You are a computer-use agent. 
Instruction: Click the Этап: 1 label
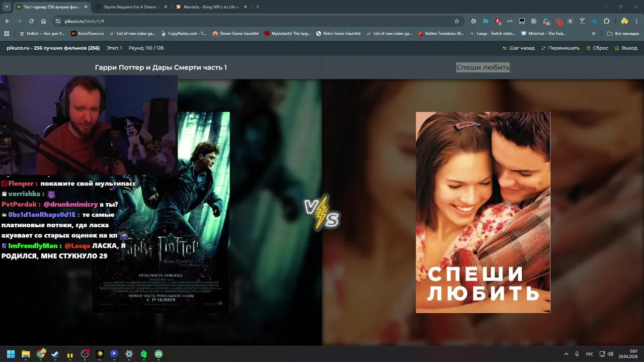[x=114, y=48]
